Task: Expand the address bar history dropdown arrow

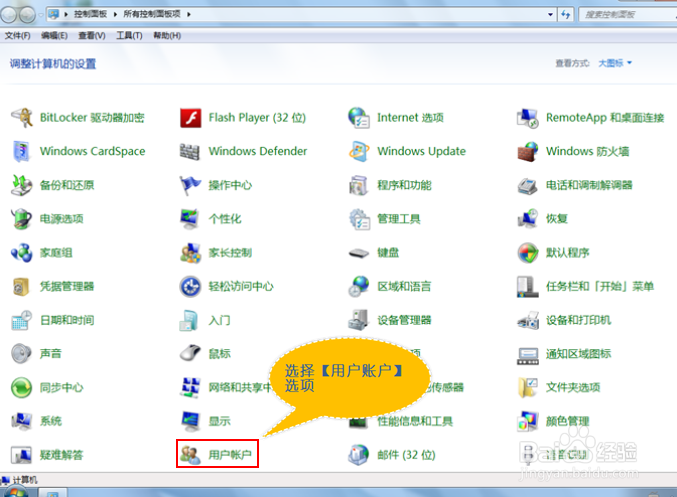Action: [x=550, y=14]
